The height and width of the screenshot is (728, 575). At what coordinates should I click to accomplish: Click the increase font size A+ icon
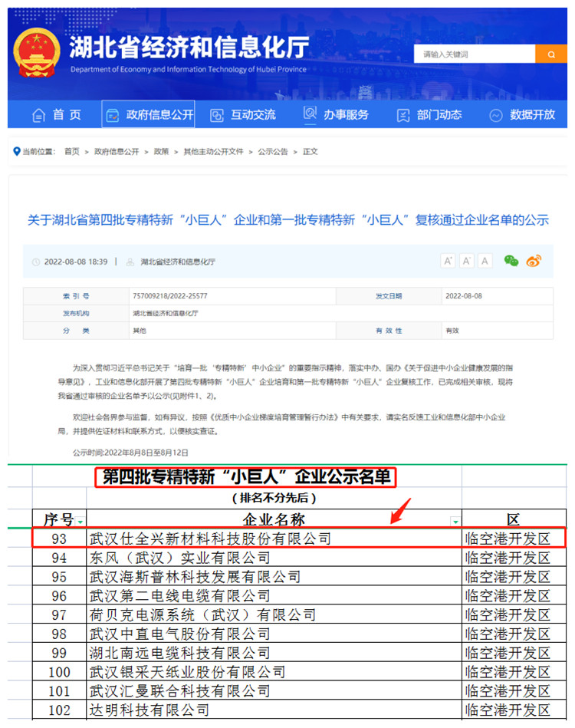point(449,261)
